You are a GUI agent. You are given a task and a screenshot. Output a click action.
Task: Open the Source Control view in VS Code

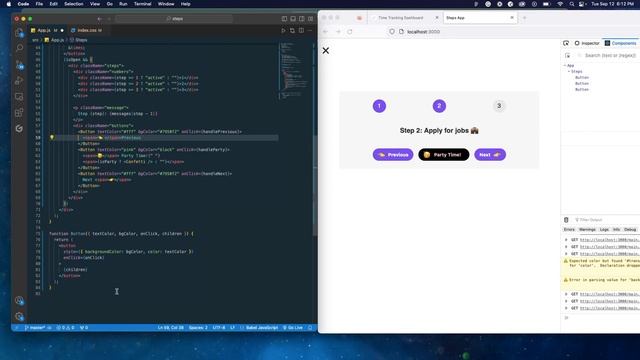(x=19, y=64)
